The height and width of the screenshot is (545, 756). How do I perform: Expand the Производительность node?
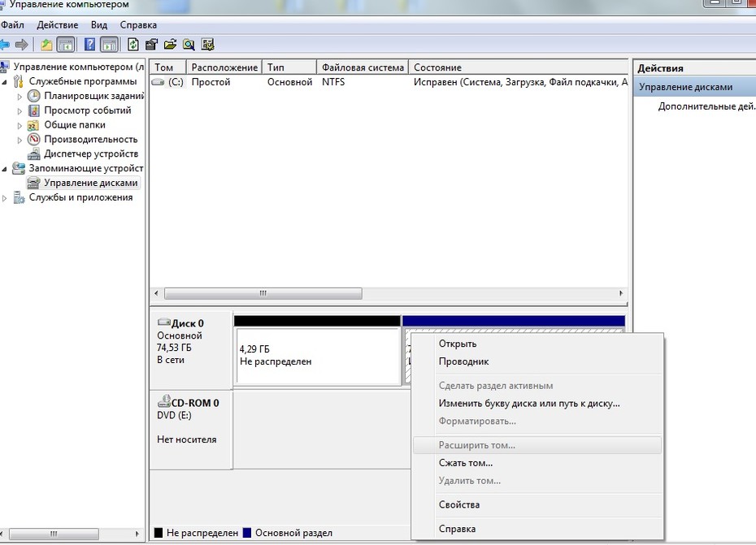pos(20,140)
